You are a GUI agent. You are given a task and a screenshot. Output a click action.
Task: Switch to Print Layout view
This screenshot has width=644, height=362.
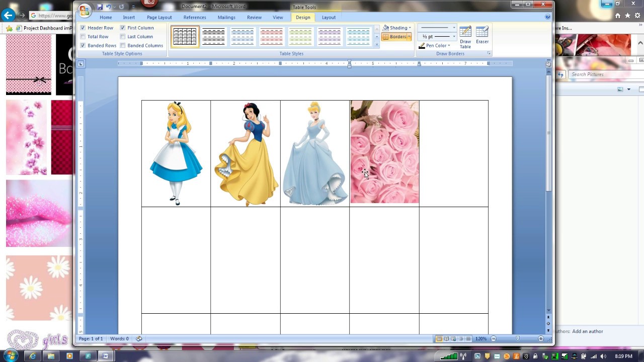click(439, 339)
